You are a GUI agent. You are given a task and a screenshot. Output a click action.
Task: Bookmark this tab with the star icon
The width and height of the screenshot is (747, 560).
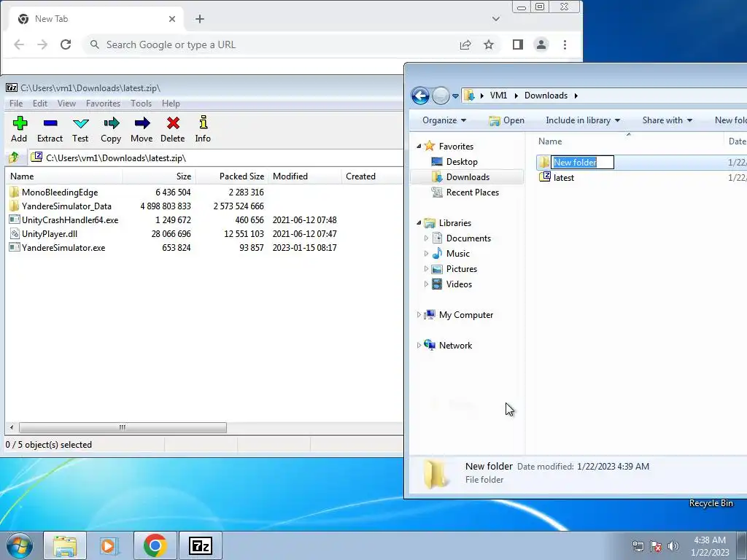(489, 44)
